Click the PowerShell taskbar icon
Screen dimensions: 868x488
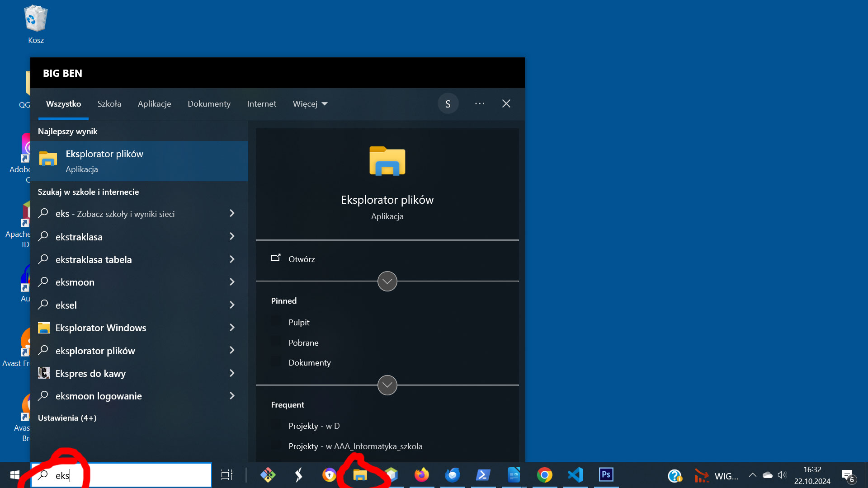483,475
